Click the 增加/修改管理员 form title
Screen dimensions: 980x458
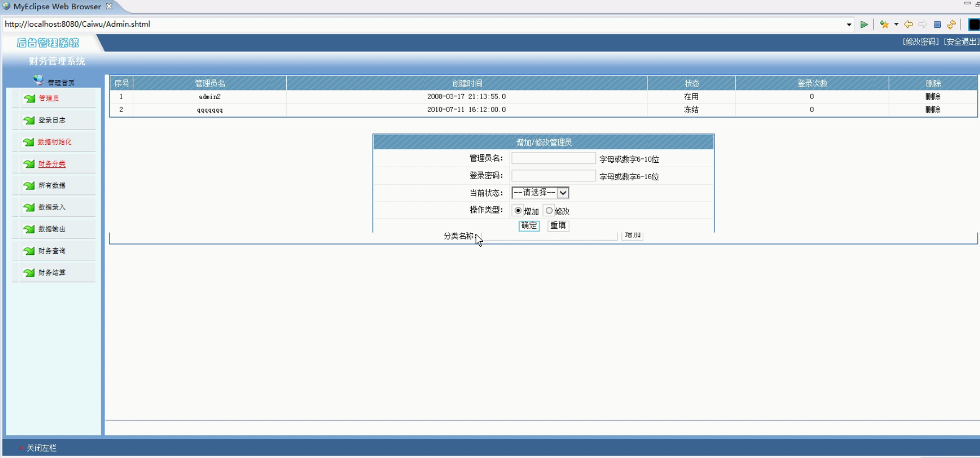(x=544, y=142)
